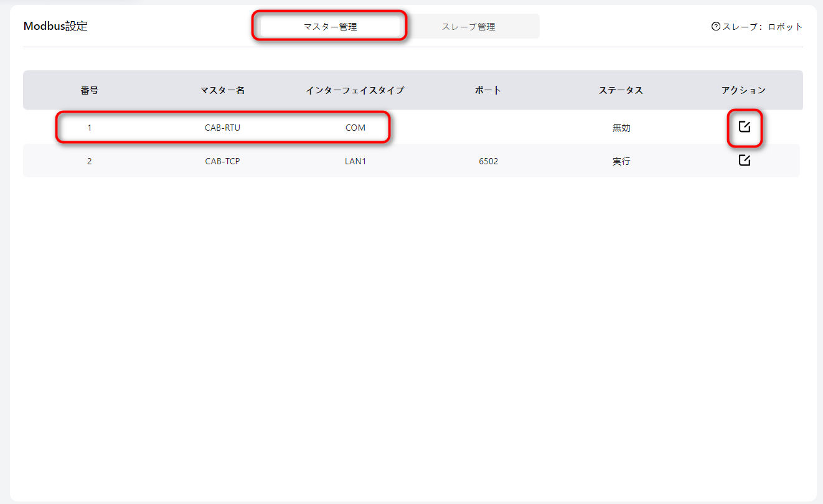
Task: Click the マスター名 column header
Action: point(222,90)
